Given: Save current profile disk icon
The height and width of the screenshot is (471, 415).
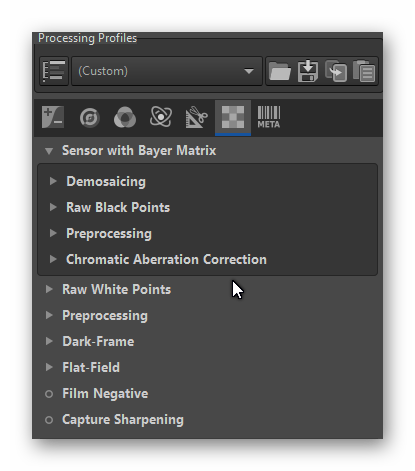Looking at the screenshot, I should click(308, 71).
